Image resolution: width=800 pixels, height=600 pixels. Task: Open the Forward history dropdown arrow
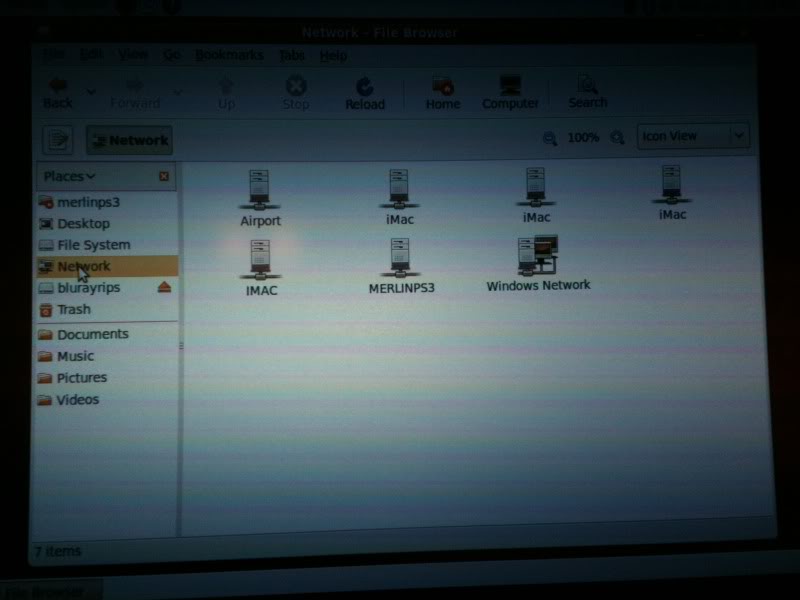click(177, 93)
